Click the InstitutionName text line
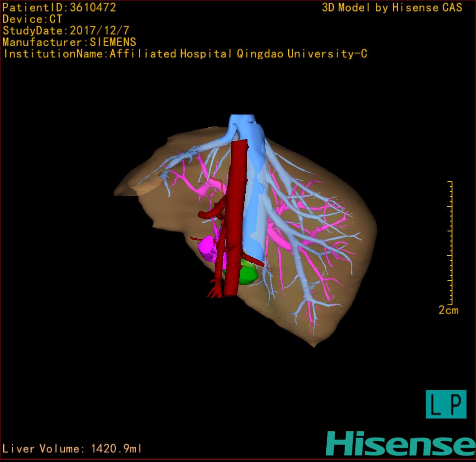The height and width of the screenshot is (462, 476). (x=185, y=54)
